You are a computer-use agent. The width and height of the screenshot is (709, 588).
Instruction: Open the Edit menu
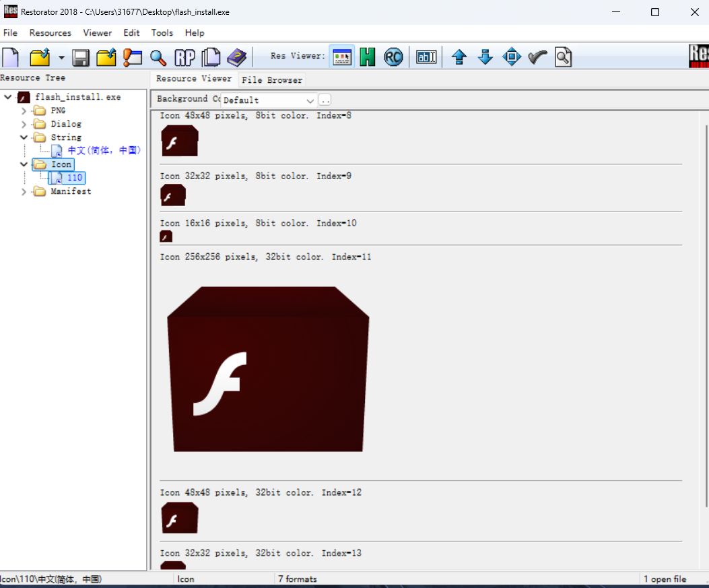[x=131, y=32]
